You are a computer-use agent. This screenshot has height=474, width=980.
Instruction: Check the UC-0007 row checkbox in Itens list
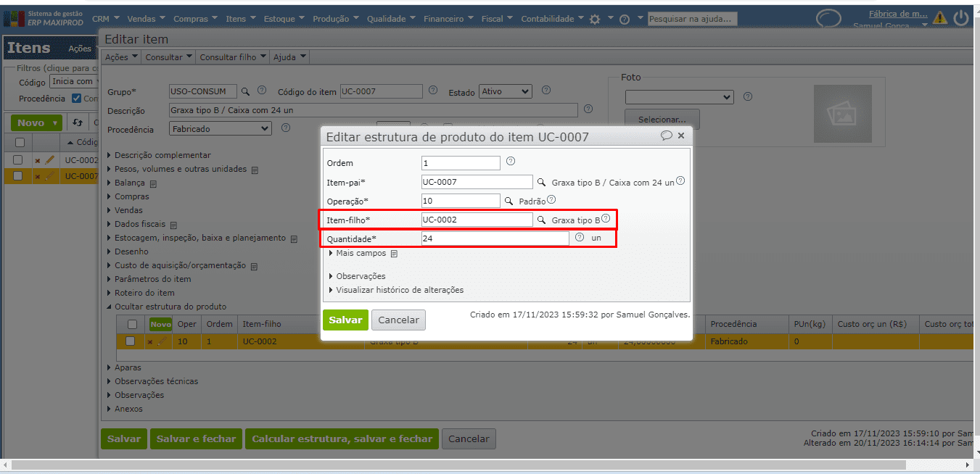click(19, 175)
